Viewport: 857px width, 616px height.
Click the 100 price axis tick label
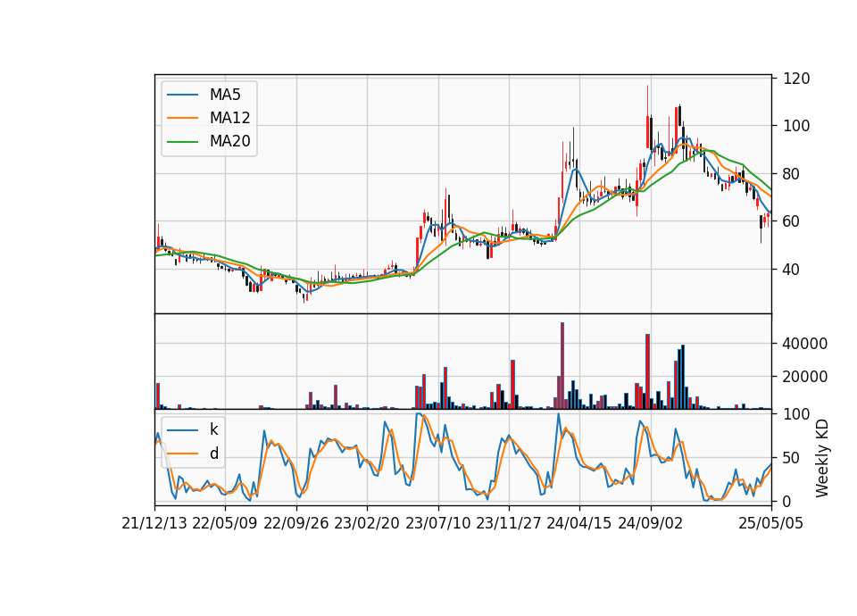[x=796, y=126]
